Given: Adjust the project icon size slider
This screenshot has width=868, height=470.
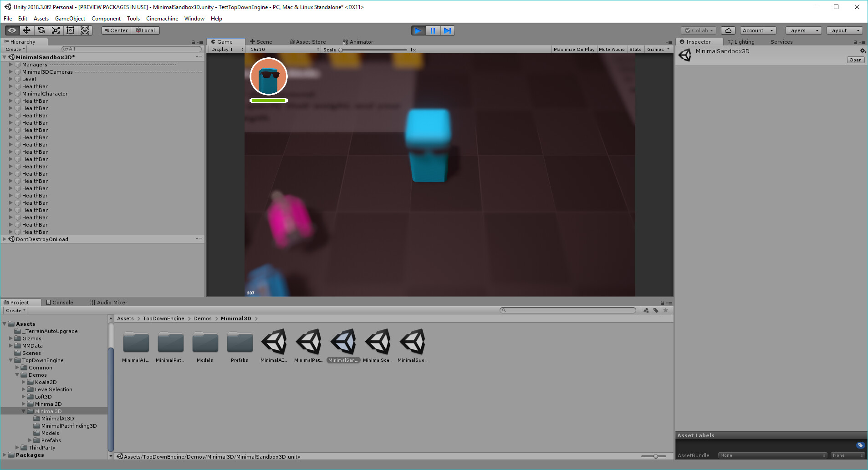Looking at the screenshot, I should click(x=654, y=456).
